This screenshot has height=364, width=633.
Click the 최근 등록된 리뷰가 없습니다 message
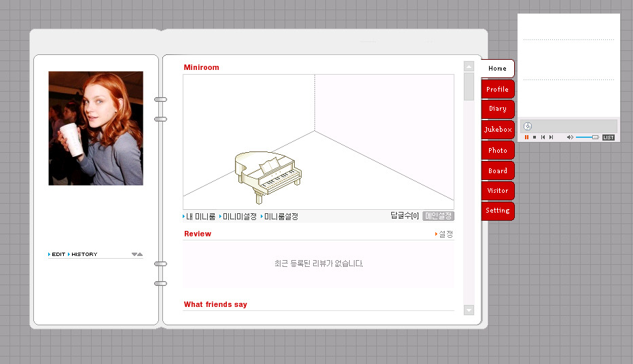(x=319, y=263)
